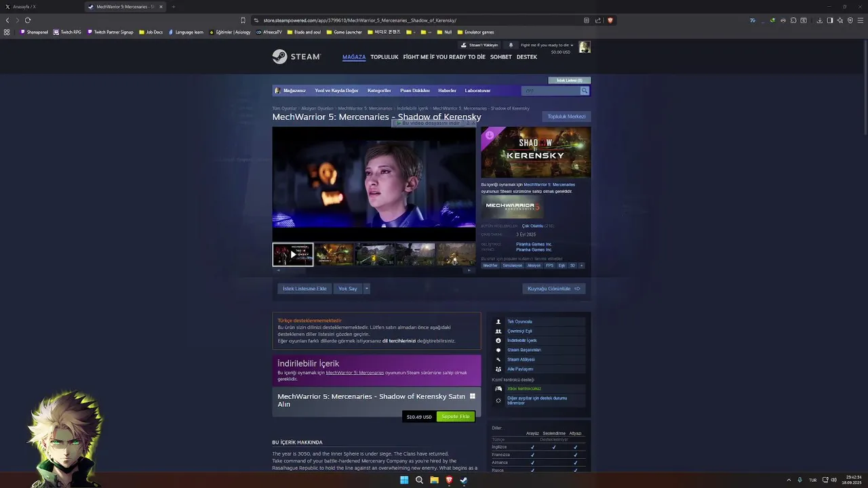Reload the page with the refresh button
The height and width of the screenshot is (488, 868).
(x=28, y=20)
